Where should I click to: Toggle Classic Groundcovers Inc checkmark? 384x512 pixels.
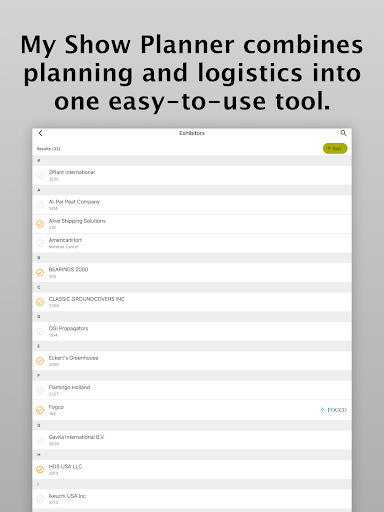point(40,302)
